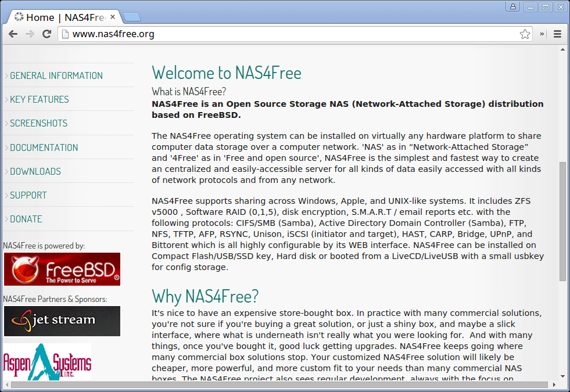Go back with the browser back arrow
Viewport: 570px width, 392px height.
pyautogui.click(x=13, y=34)
